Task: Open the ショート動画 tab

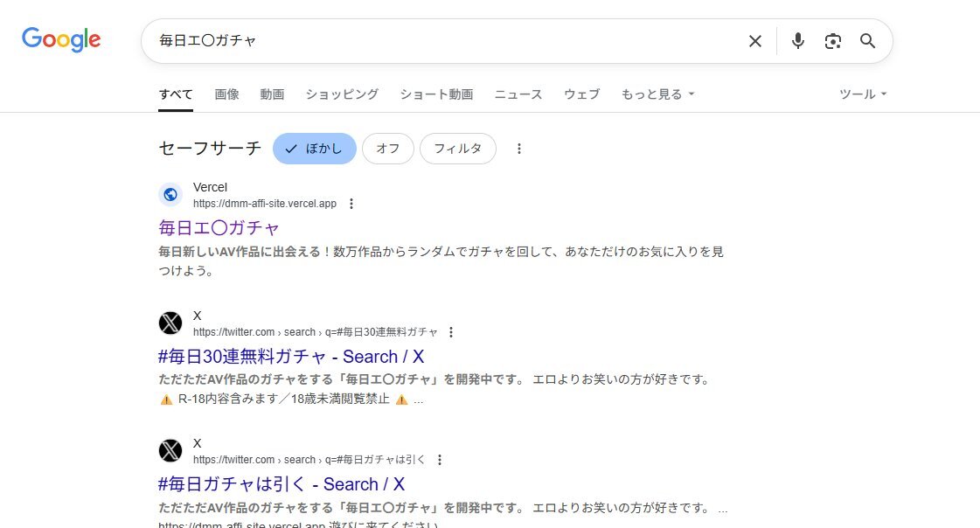Action: (x=436, y=94)
